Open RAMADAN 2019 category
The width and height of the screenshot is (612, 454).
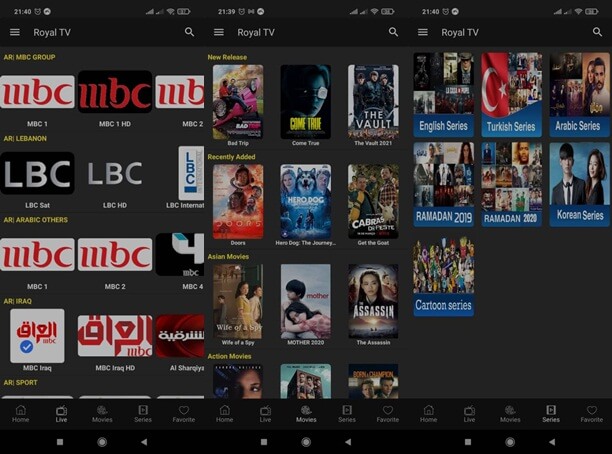444,184
